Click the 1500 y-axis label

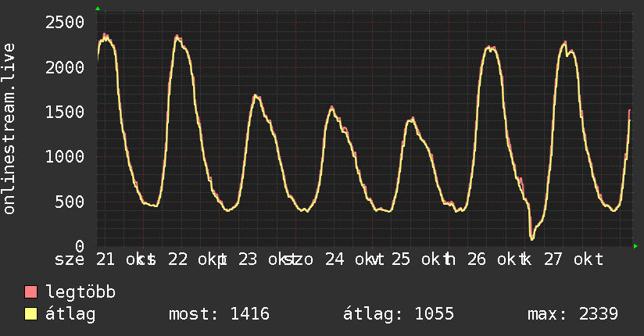tap(65, 112)
